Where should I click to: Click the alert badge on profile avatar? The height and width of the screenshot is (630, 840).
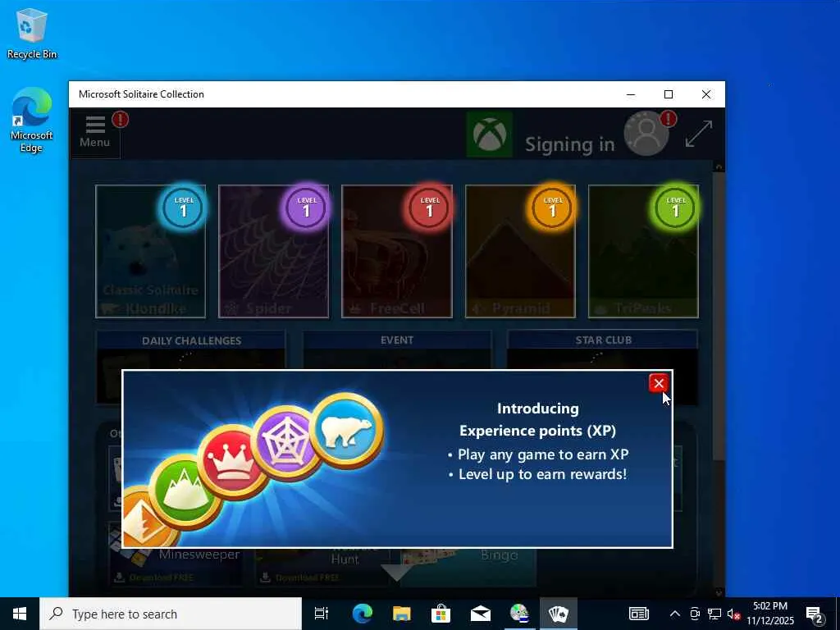668,118
